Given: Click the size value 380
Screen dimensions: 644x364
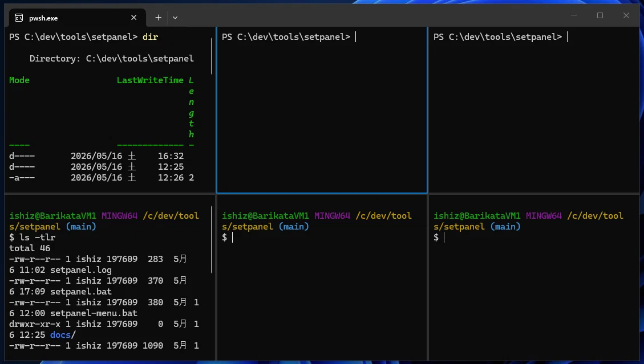Looking at the screenshot, I should [x=155, y=302].
